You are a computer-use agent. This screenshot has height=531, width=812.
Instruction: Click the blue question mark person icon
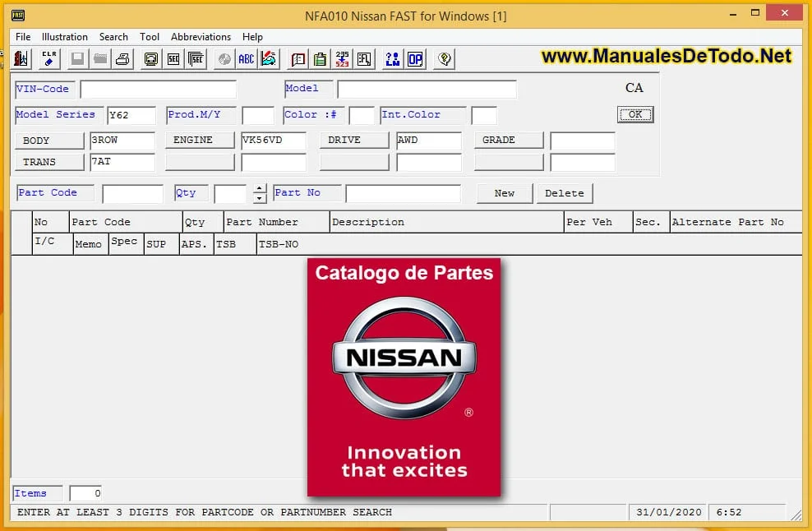point(393,59)
